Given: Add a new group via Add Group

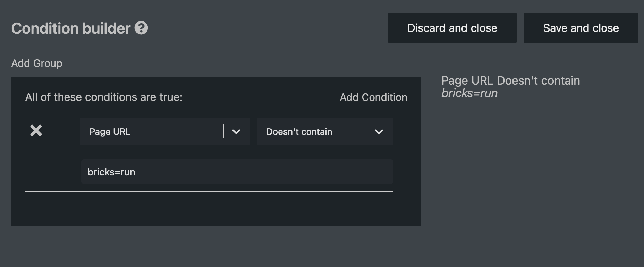Looking at the screenshot, I should click(37, 63).
